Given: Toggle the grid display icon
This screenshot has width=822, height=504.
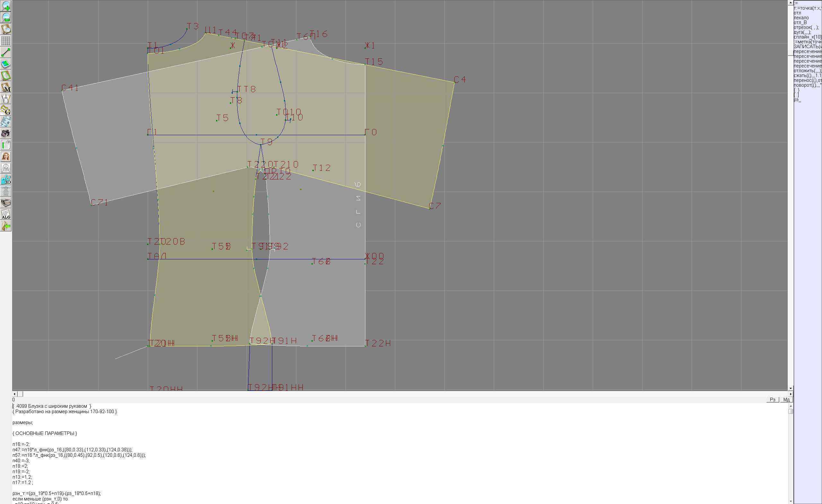Looking at the screenshot, I should click(6, 41).
